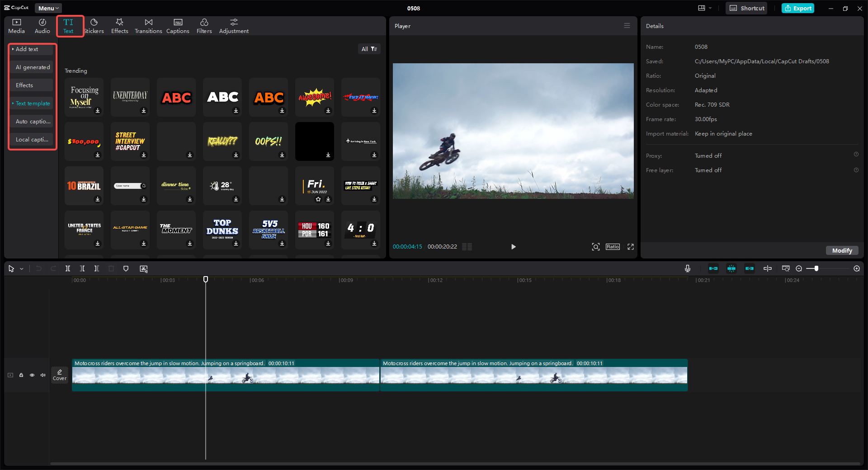Screen dimensions: 868x470
Task: Expand the All filter dropdown
Action: click(369, 49)
